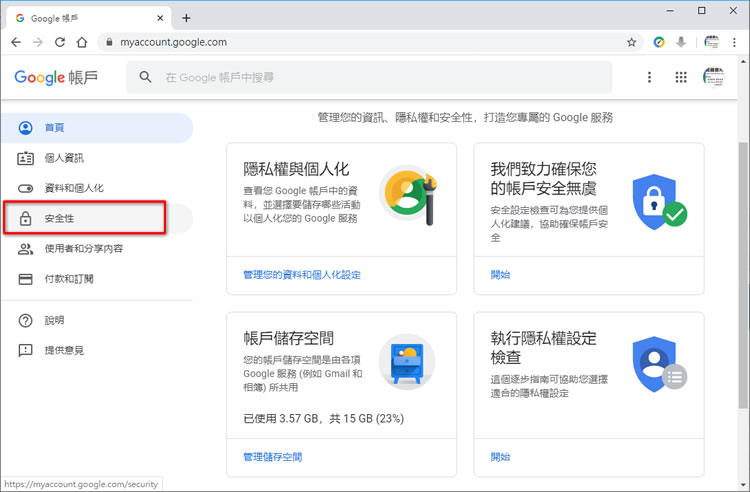
Task: Close the Google 帳戶 tab
Action: pos(160,18)
